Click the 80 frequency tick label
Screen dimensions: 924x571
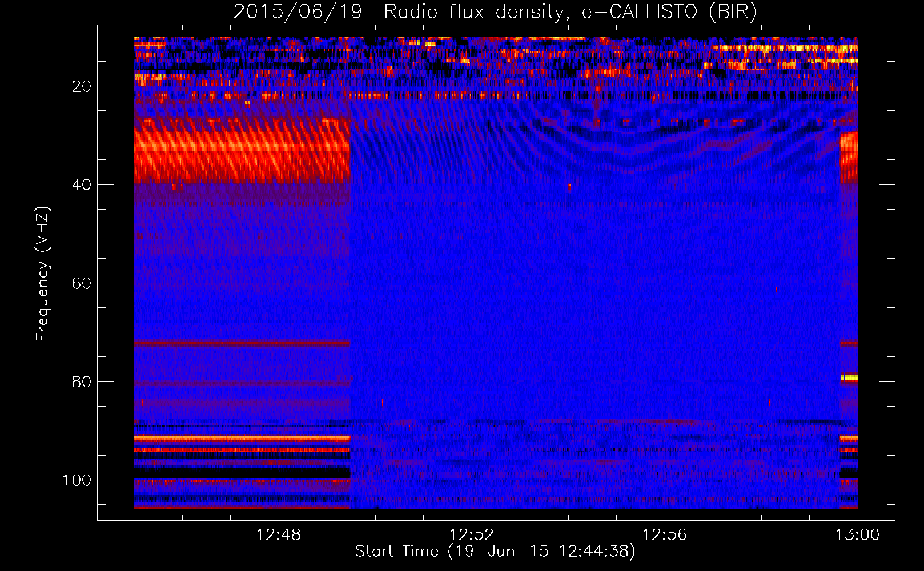[x=82, y=381]
